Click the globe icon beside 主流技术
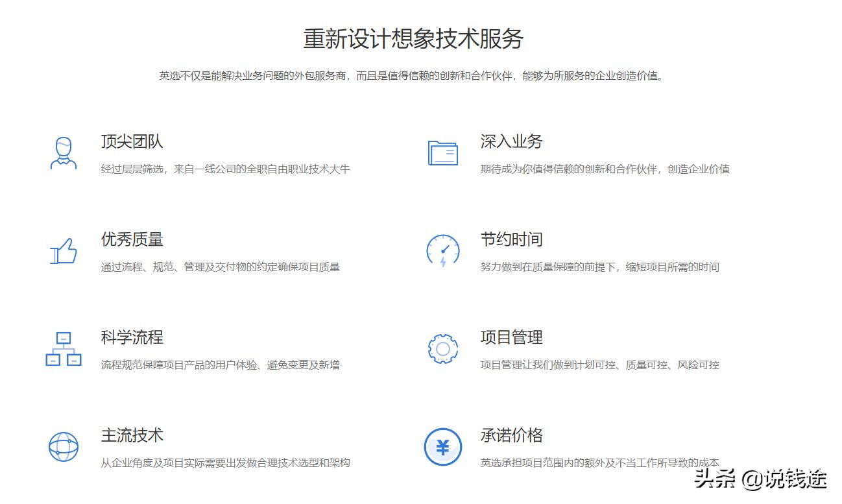The height and width of the screenshot is (504, 842). (64, 447)
